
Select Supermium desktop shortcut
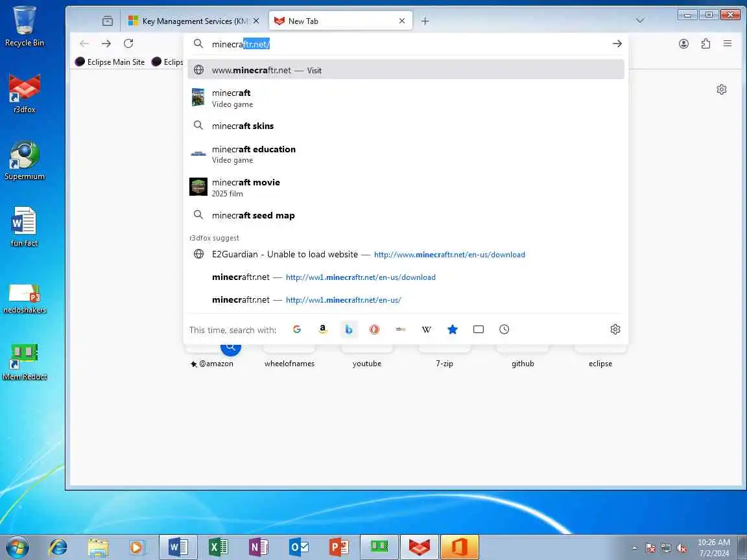[x=24, y=161]
